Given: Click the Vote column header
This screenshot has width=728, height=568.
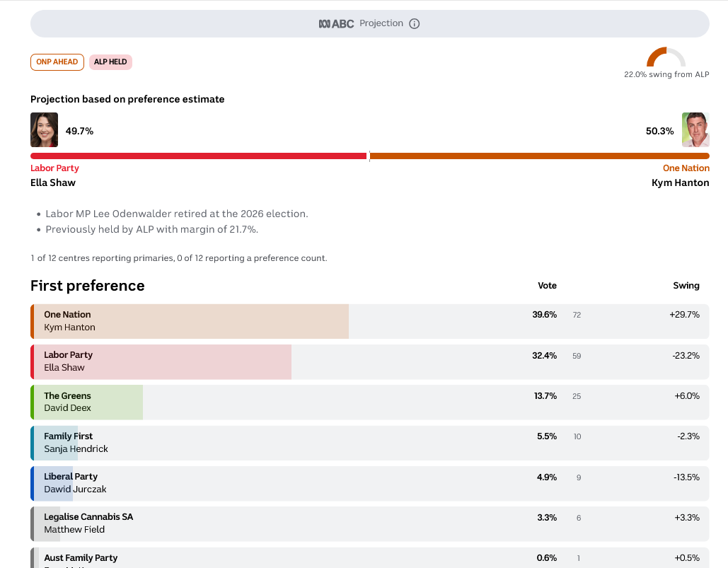Looking at the screenshot, I should [x=547, y=286].
